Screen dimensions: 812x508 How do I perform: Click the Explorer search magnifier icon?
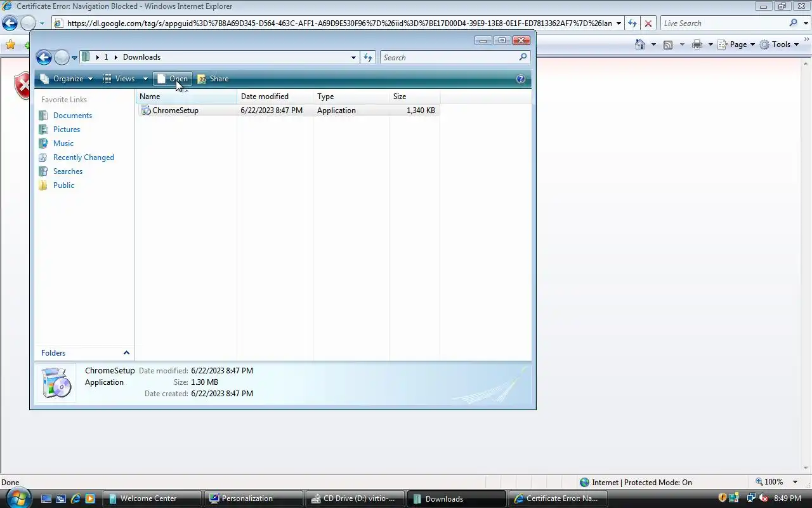tap(523, 57)
